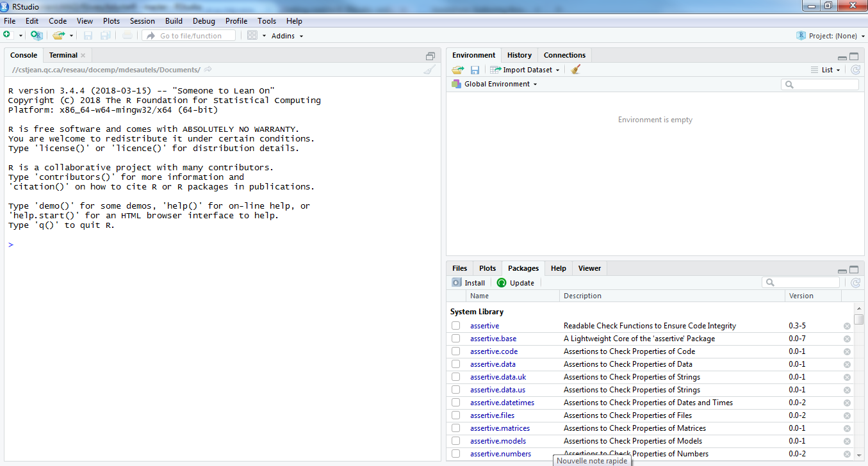868x466 pixels.
Task: Check the assertive.matrices package checkbox
Action: (x=455, y=428)
